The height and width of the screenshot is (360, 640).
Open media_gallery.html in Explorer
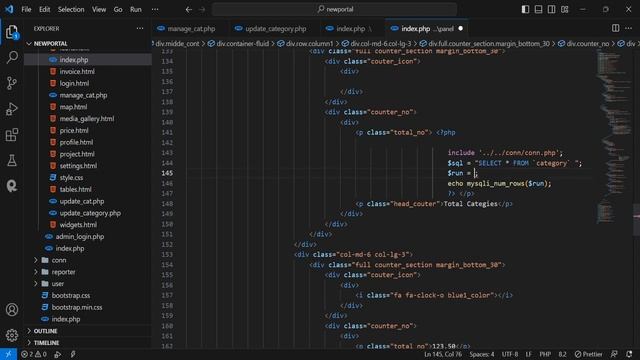point(88,119)
